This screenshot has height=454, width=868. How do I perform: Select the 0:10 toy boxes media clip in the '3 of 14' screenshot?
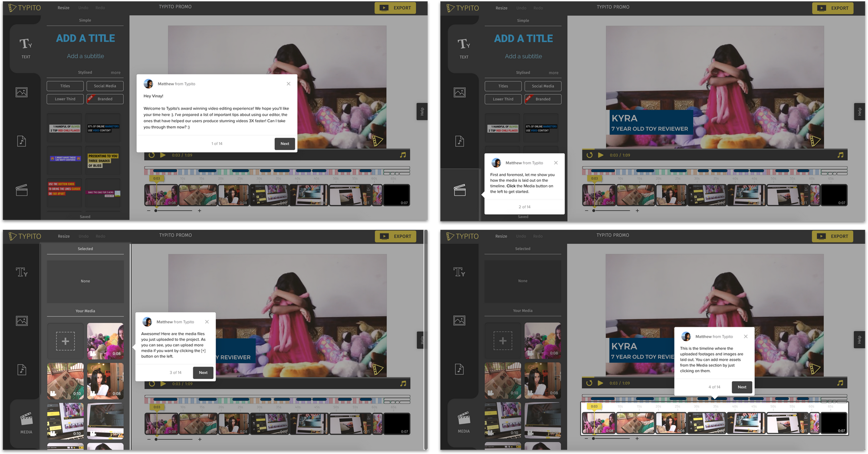click(x=65, y=381)
